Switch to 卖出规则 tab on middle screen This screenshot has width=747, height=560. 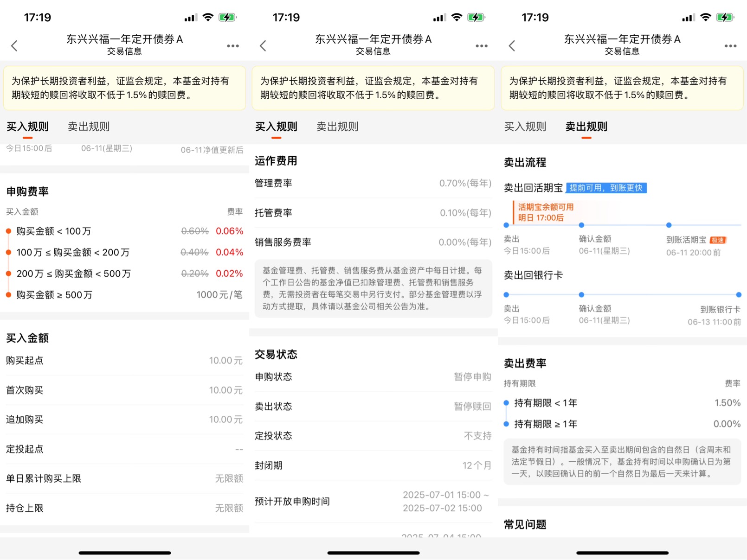337,127
